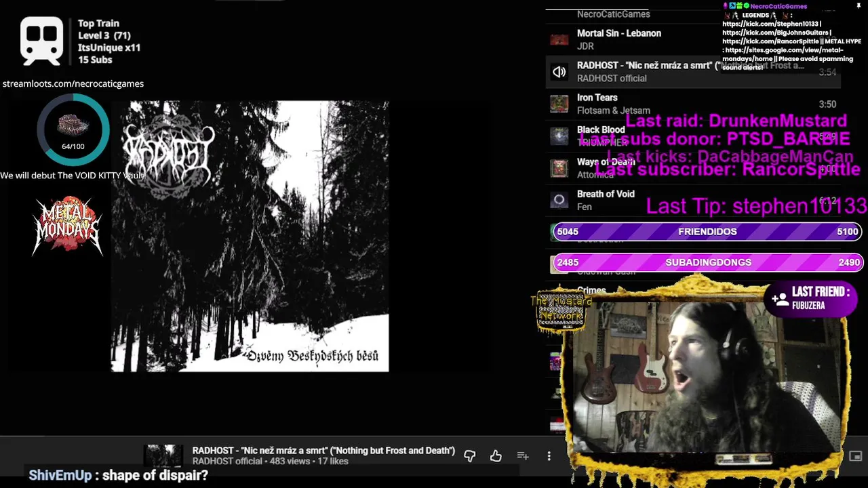
Task: Click the 3:50 duration for Iron Tears
Action: 827,104
